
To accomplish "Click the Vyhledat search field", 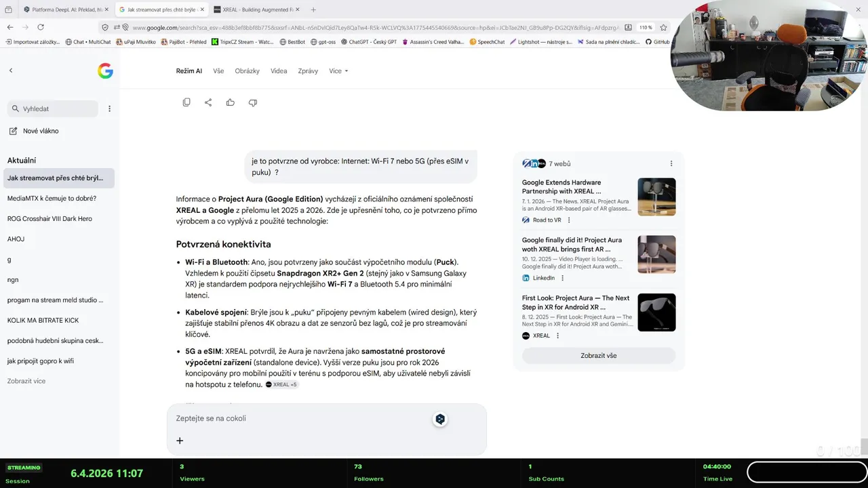I will 53,108.
